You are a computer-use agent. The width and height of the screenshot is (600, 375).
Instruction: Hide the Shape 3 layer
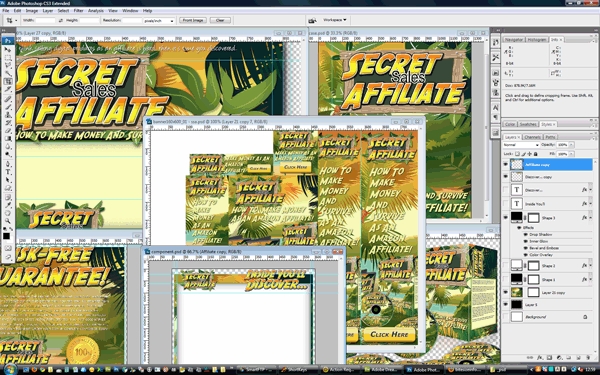click(x=505, y=218)
